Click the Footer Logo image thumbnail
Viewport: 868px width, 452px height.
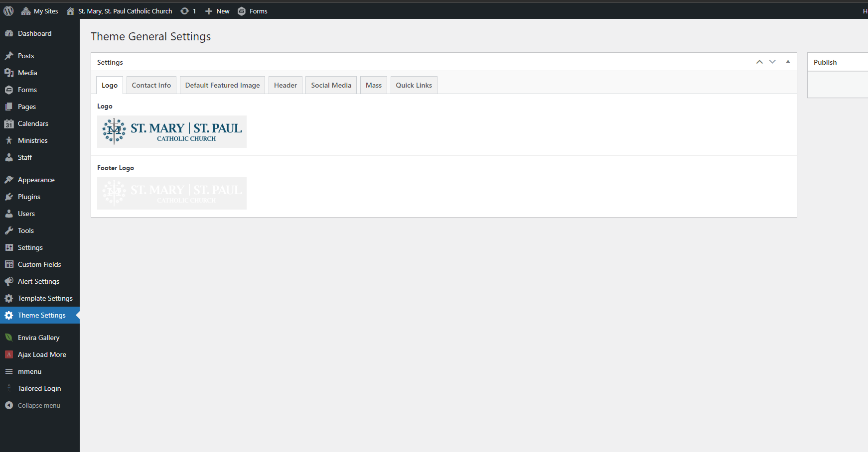click(x=172, y=193)
